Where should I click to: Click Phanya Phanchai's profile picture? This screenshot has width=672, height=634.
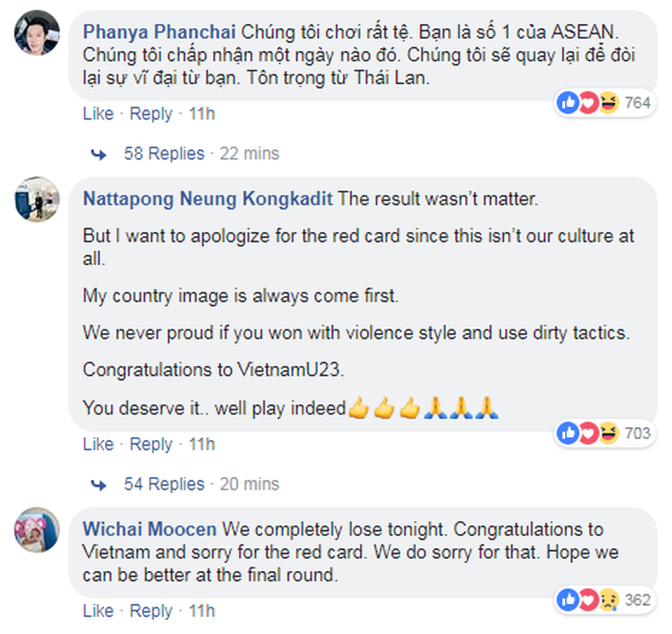pyautogui.click(x=36, y=32)
